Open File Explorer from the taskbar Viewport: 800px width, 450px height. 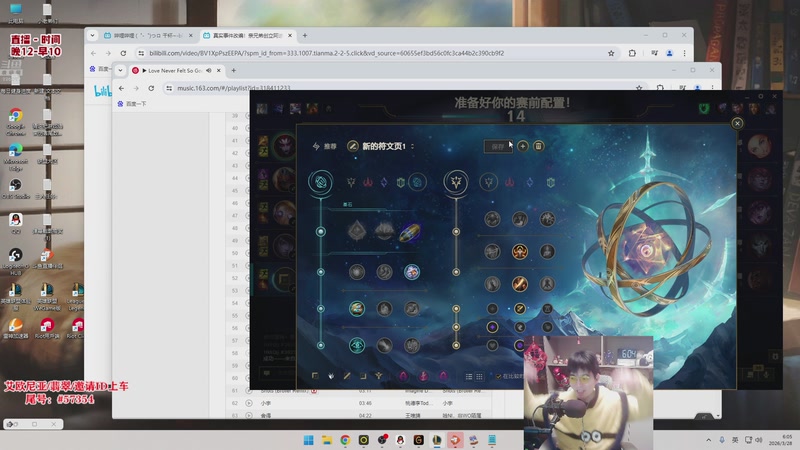point(327,440)
